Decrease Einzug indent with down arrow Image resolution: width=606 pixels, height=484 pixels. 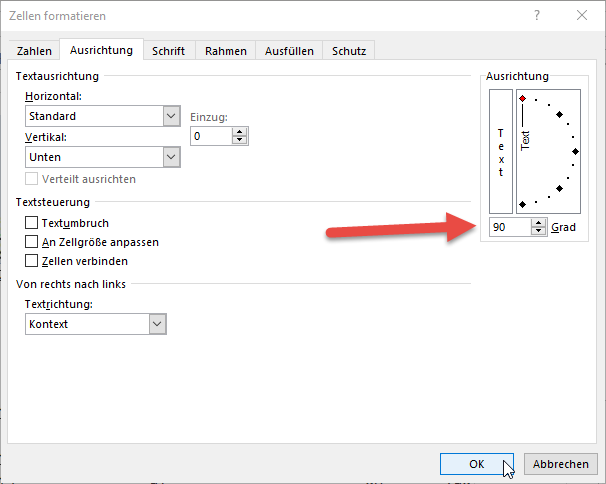239,140
